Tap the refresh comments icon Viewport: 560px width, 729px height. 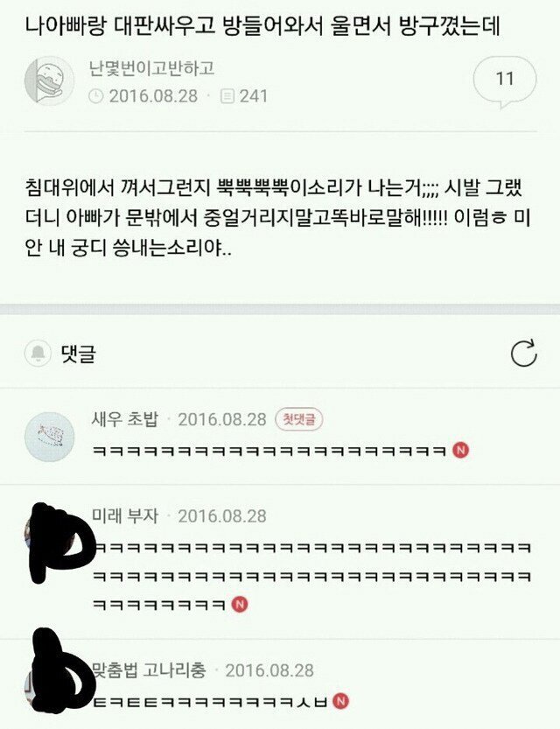tap(524, 354)
